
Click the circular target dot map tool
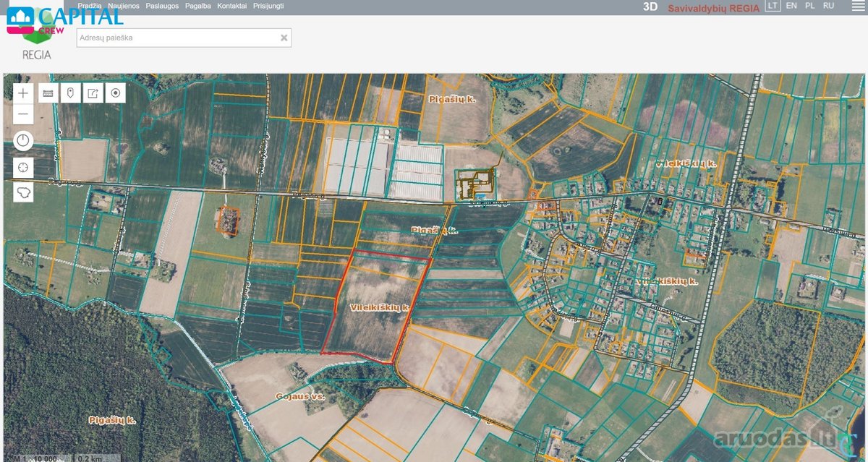pos(115,93)
